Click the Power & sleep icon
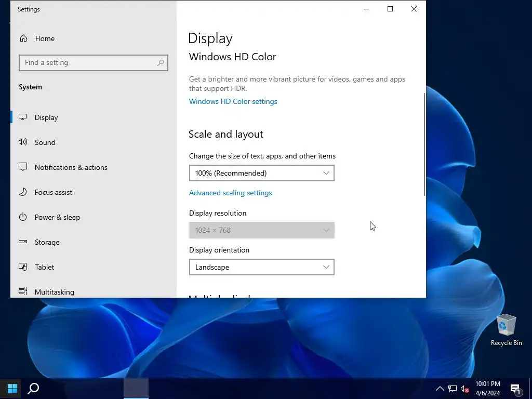This screenshot has width=532, height=399. tap(23, 217)
